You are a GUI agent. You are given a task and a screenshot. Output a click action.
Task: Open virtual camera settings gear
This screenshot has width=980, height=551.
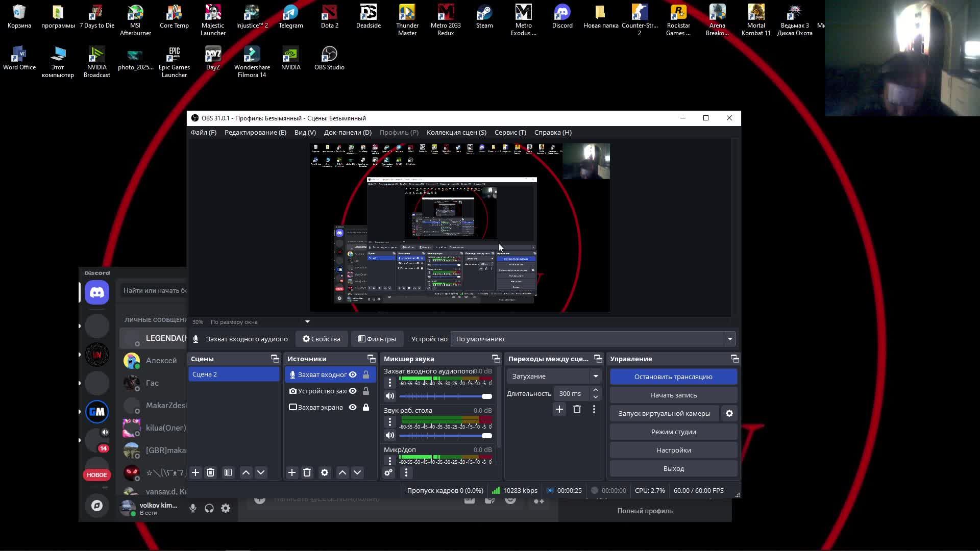tap(729, 413)
